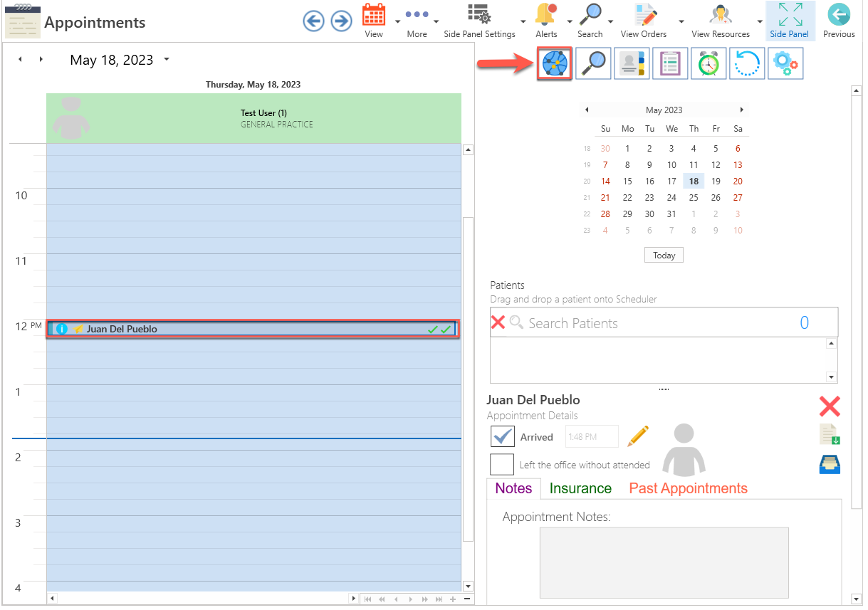Open the clipboard list icon in the side panel
The height and width of the screenshot is (610, 868).
pyautogui.click(x=670, y=64)
